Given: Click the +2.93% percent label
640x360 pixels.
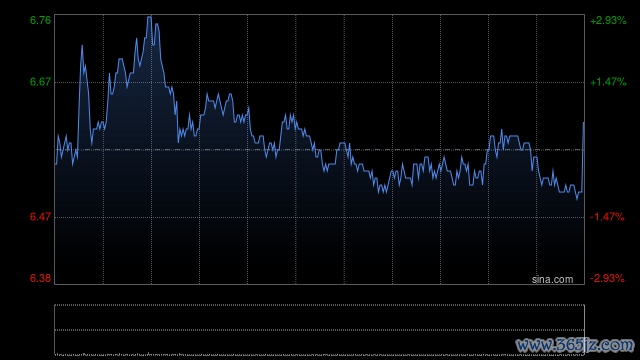Looking at the screenshot, I should coord(608,20).
